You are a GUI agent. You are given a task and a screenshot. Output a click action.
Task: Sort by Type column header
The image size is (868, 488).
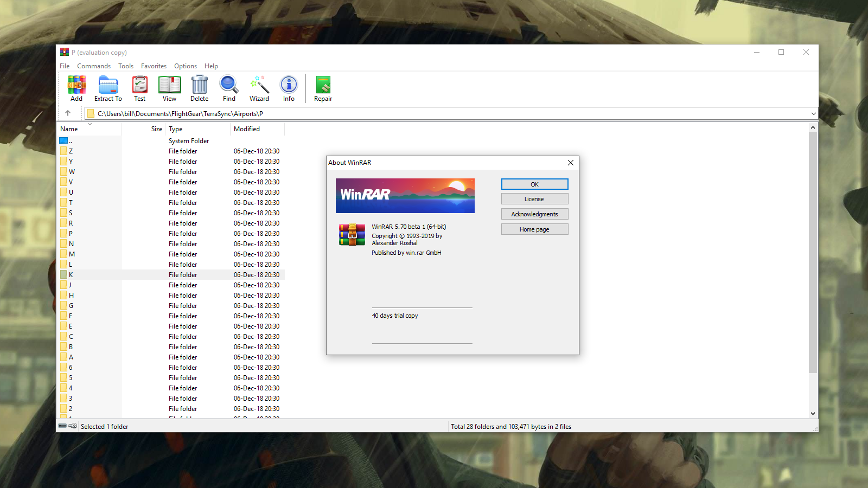[x=198, y=129]
